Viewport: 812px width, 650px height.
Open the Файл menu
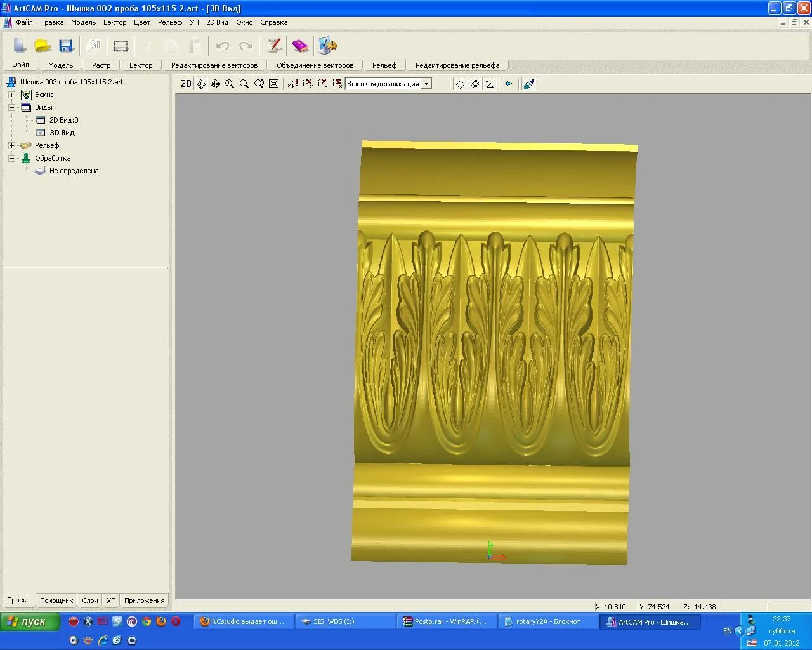point(25,22)
